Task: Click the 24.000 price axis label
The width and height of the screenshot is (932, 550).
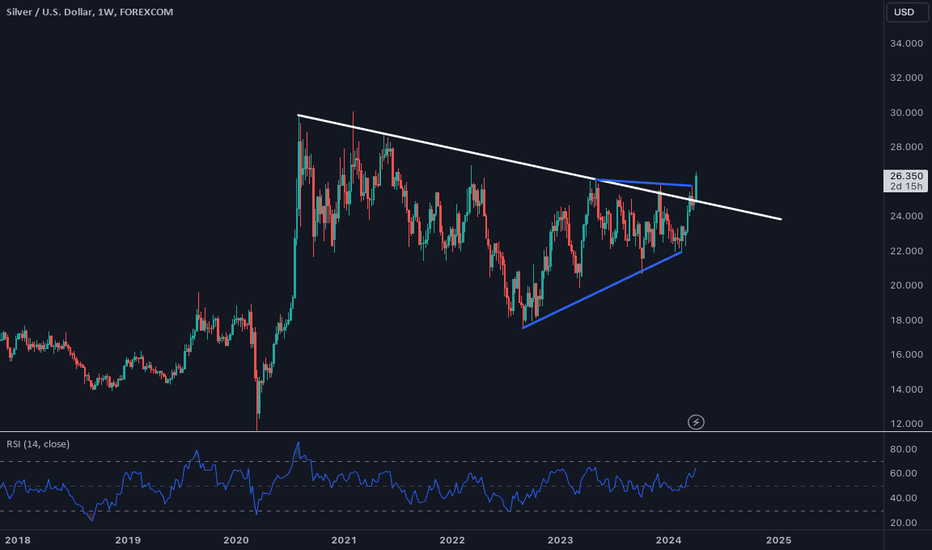Action: click(906, 216)
